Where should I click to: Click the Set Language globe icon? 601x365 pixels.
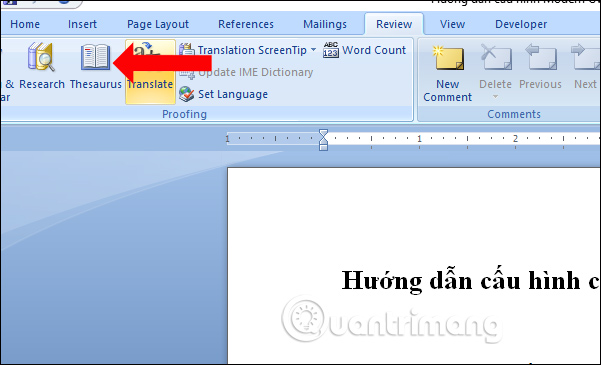point(187,94)
